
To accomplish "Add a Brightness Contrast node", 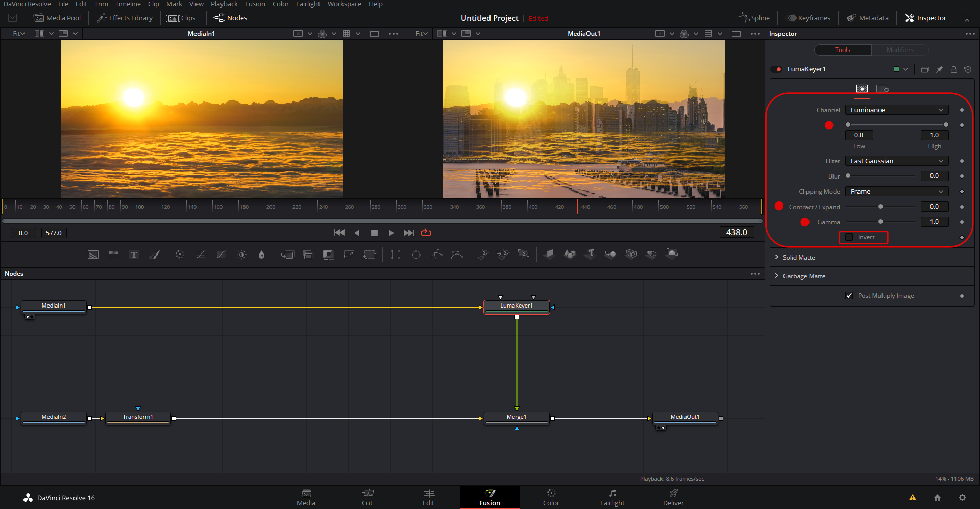I will [242, 254].
